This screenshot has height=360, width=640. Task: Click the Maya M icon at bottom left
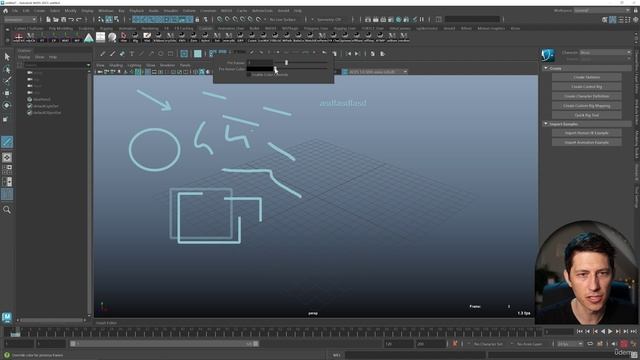coord(7,317)
